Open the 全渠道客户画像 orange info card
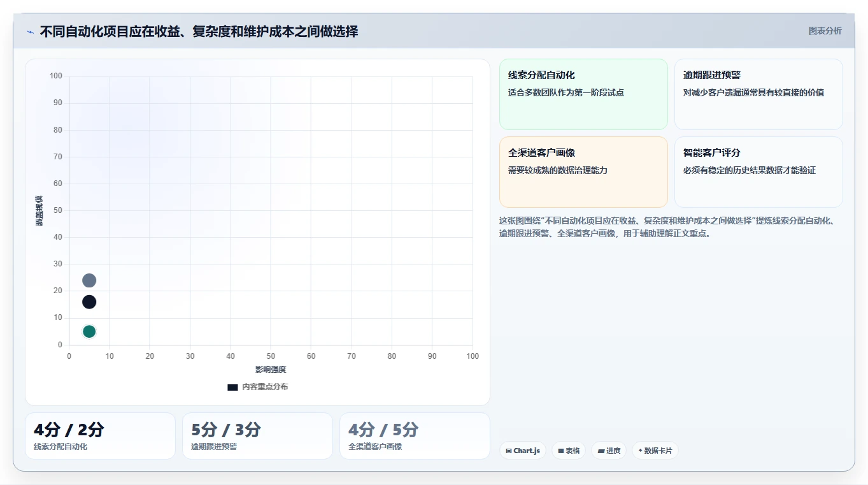The width and height of the screenshot is (868, 485). [583, 172]
